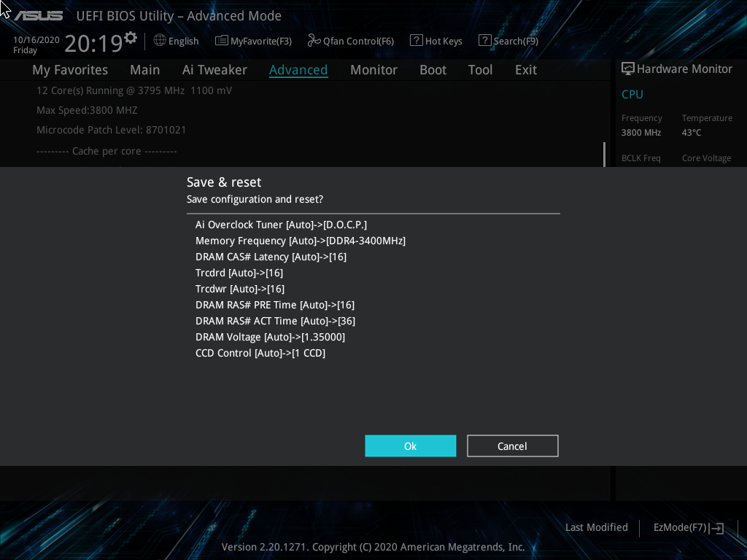The height and width of the screenshot is (560, 747).
Task: Click the DRAM CAS# Latency line
Action: coord(271,257)
